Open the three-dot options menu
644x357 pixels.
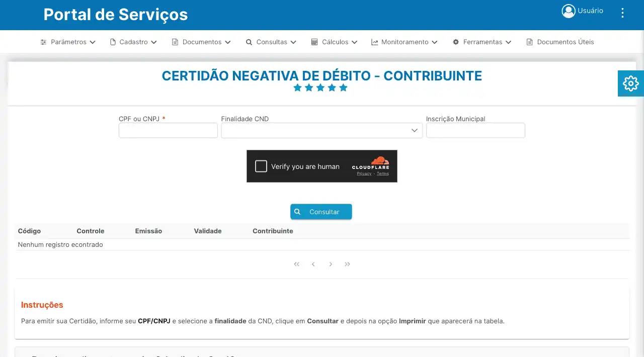point(622,13)
